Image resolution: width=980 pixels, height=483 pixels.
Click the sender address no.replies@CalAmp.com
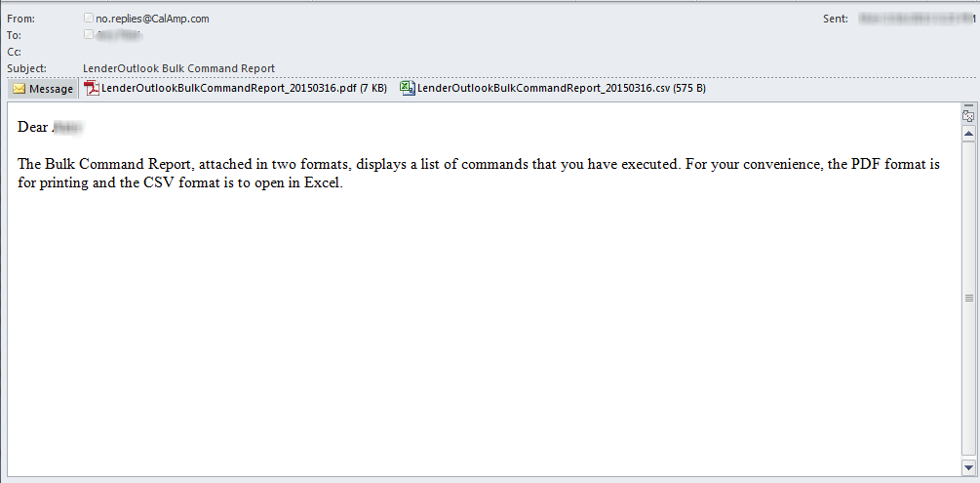pyautogui.click(x=152, y=19)
